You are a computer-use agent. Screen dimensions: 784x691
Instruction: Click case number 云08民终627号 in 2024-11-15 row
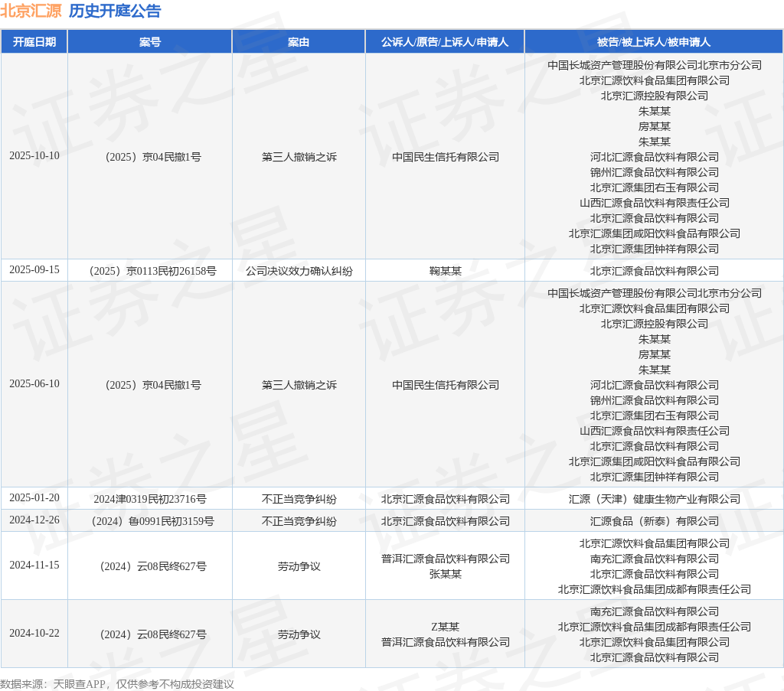(x=153, y=566)
